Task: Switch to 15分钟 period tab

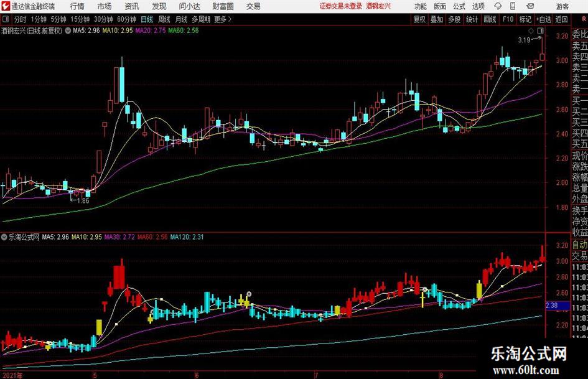Action: click(x=80, y=19)
